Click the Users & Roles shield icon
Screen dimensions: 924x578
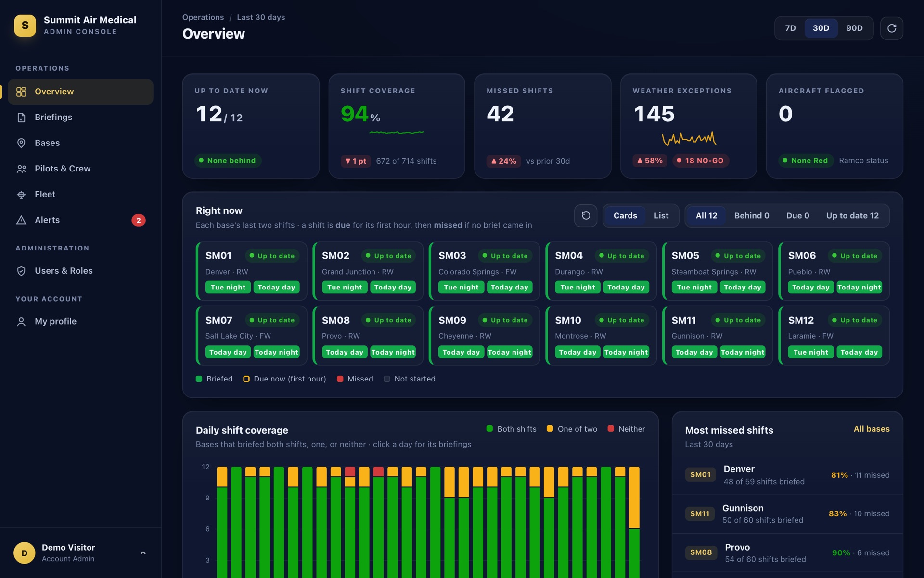pos(21,271)
